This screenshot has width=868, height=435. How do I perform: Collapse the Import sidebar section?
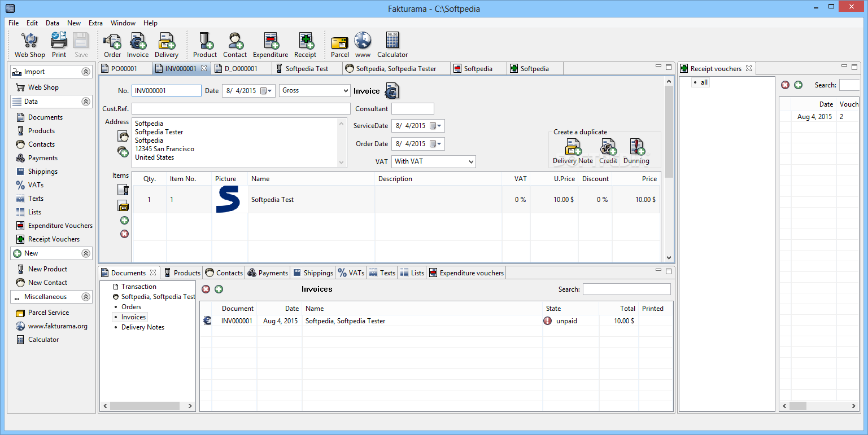tap(86, 72)
